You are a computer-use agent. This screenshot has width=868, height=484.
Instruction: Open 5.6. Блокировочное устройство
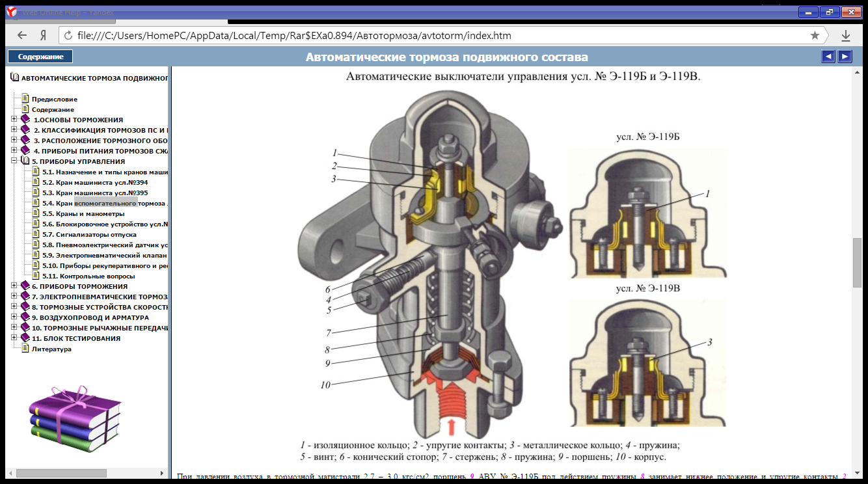coord(105,224)
